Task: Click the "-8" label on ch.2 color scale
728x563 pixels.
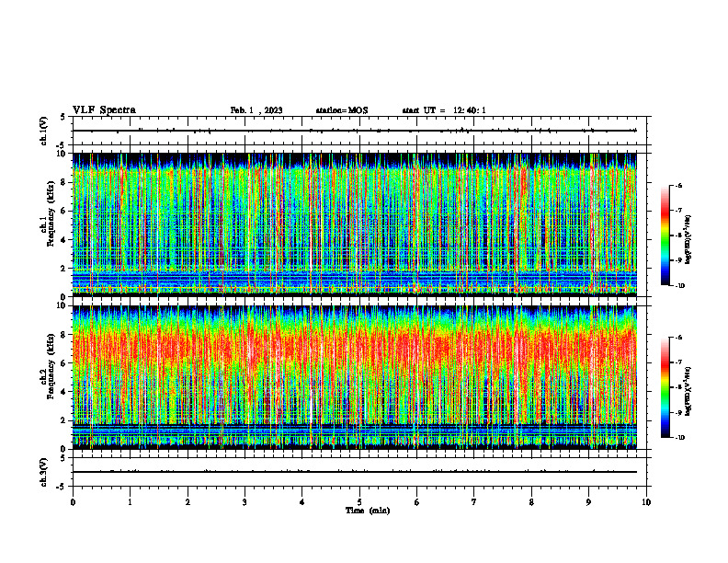Action: point(678,387)
